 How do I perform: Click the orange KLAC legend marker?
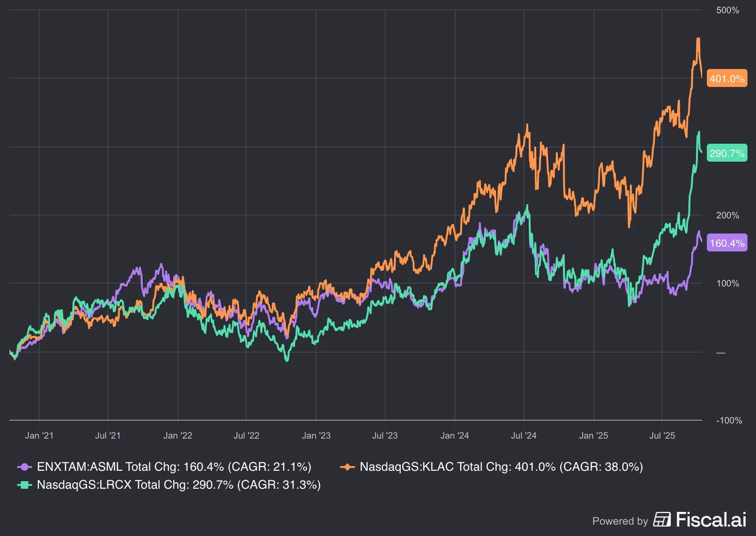pos(347,467)
